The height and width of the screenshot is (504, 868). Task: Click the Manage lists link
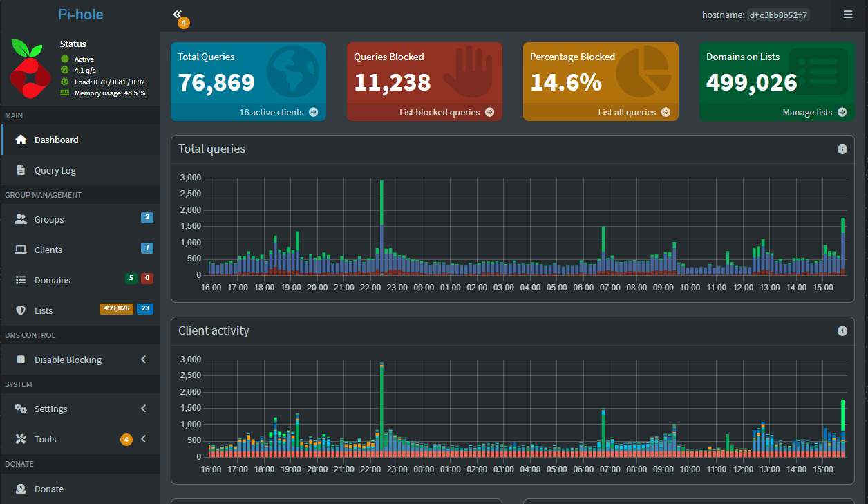click(813, 112)
